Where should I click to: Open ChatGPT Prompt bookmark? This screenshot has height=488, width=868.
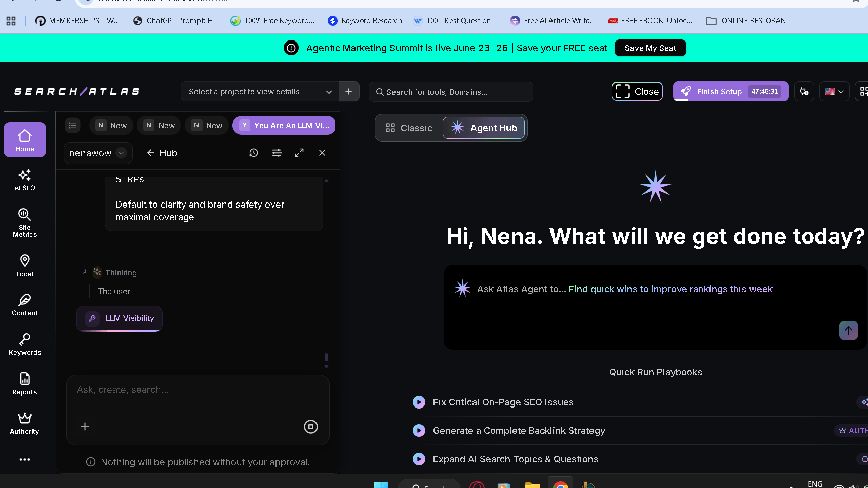(176, 21)
